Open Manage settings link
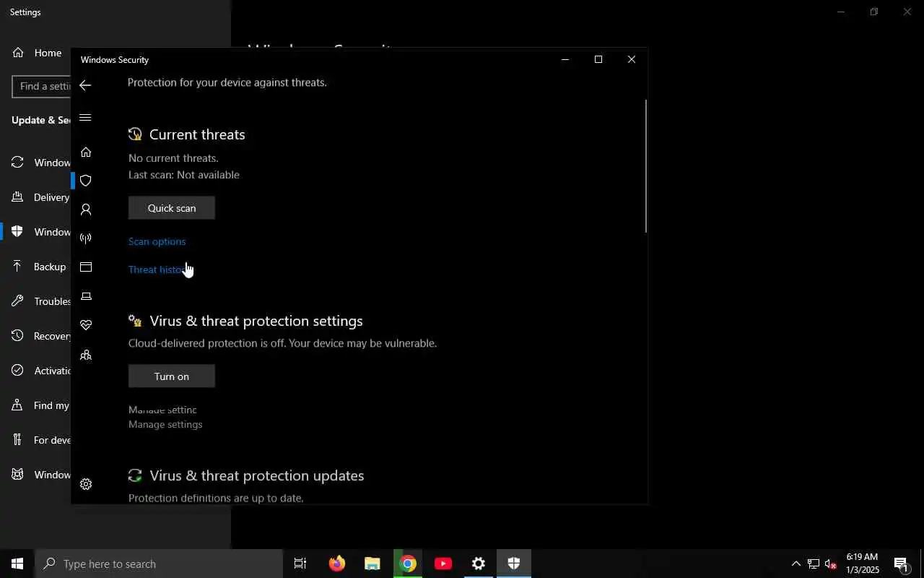This screenshot has width=924, height=578. [165, 424]
